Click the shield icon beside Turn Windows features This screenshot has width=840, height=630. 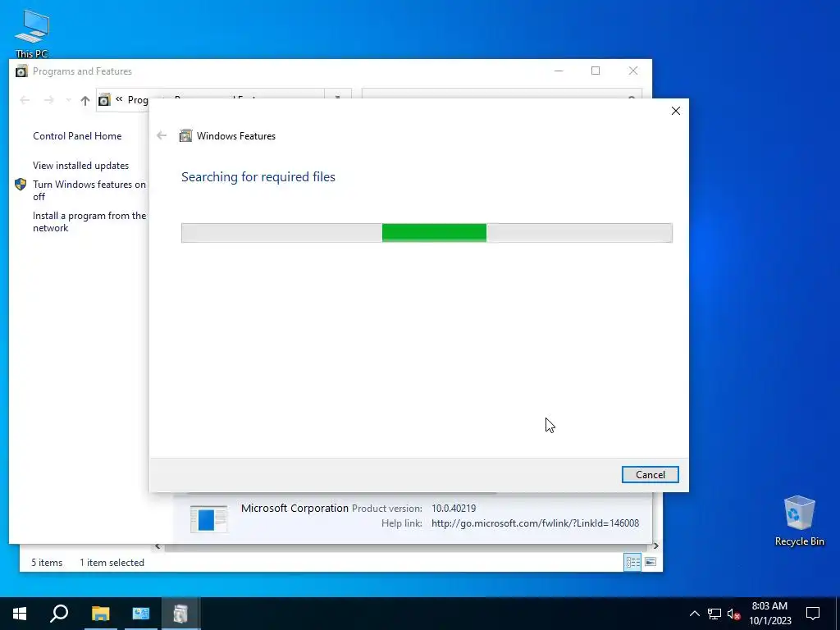[x=21, y=185]
